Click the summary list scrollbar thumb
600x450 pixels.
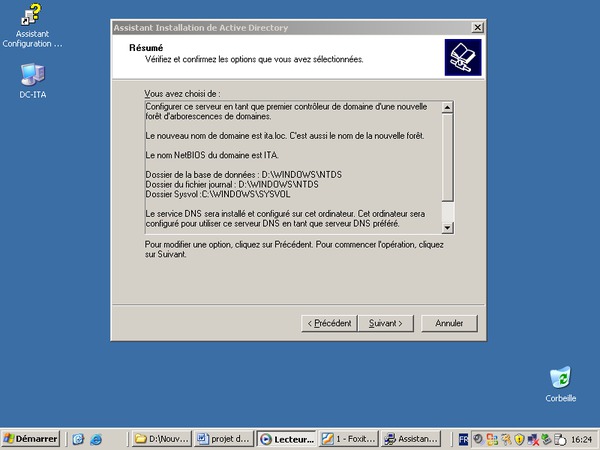[x=447, y=157]
